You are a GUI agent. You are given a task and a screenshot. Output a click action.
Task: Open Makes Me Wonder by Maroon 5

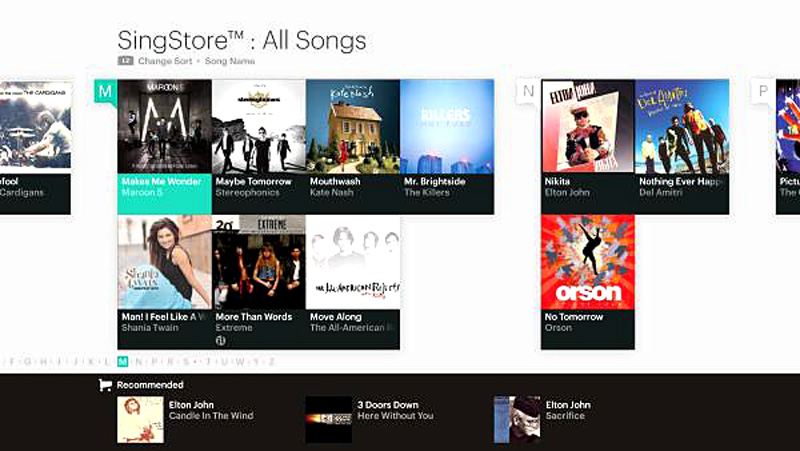coord(164,146)
